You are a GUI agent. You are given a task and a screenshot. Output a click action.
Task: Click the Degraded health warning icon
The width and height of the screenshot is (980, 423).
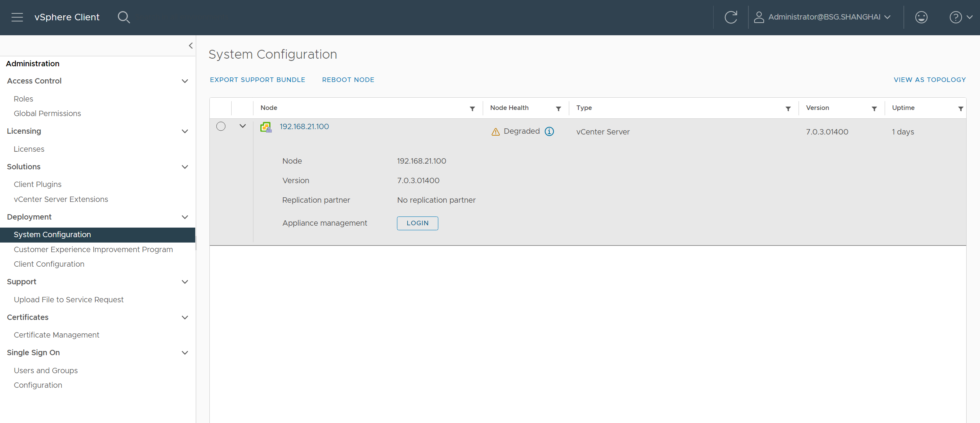496,131
